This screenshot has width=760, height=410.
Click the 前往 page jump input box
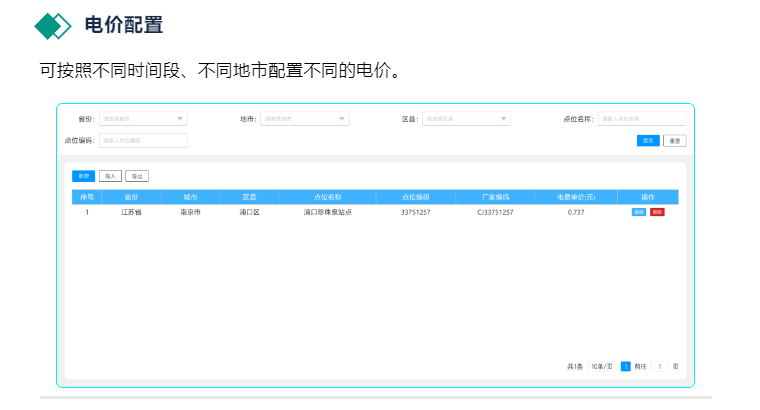tap(660, 367)
